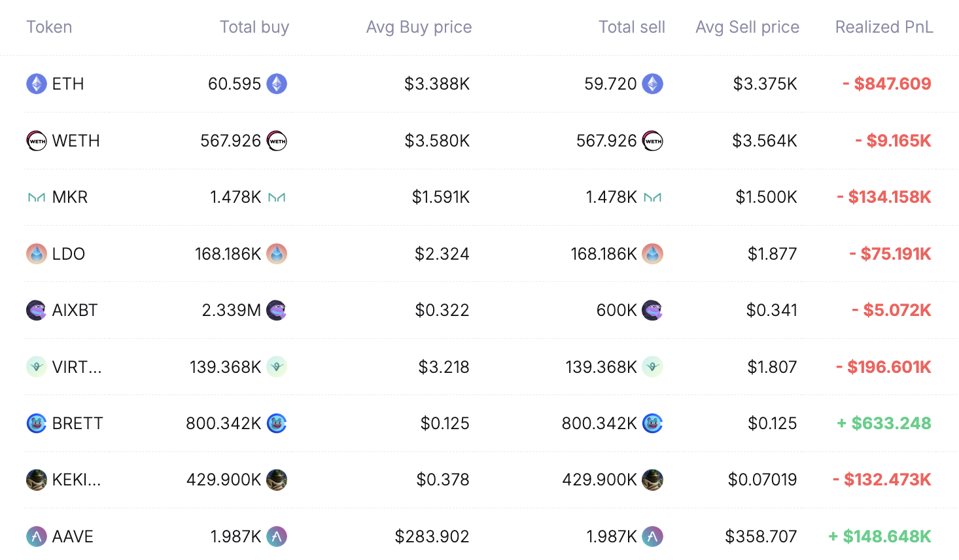Click the AAVE icon in Token column
Screen dimensions: 959x560
tap(37, 536)
